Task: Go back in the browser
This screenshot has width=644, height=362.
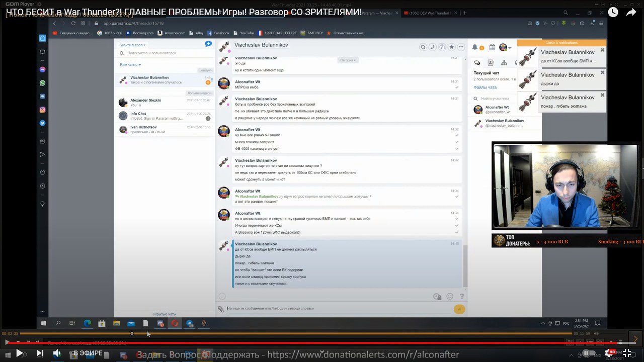Action: tap(55, 23)
